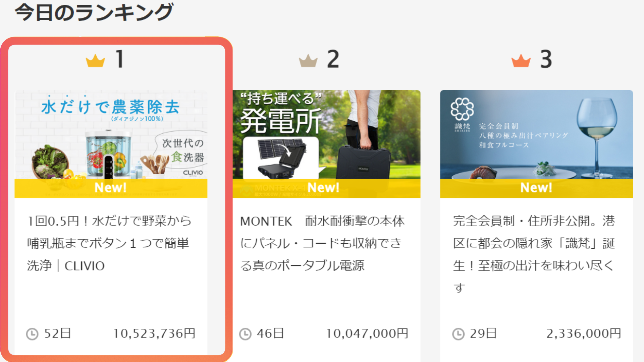Viewport: 644px width, 362px height.
Task: Click the New! banner on the MONTEK card
Action: pyautogui.click(x=326, y=188)
